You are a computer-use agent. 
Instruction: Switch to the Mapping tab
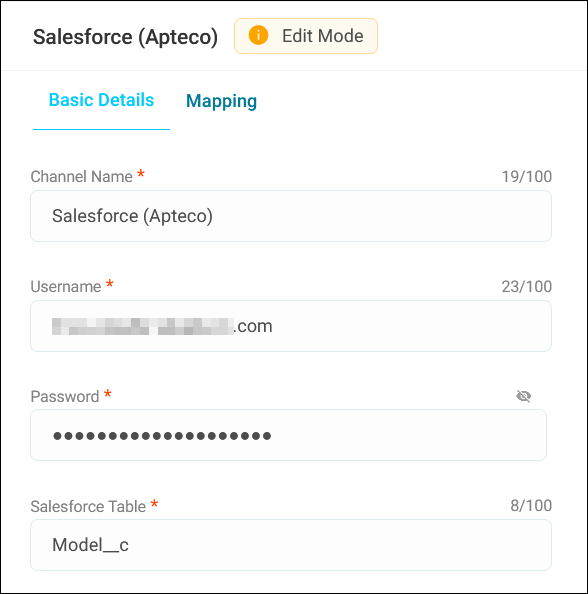tap(222, 101)
